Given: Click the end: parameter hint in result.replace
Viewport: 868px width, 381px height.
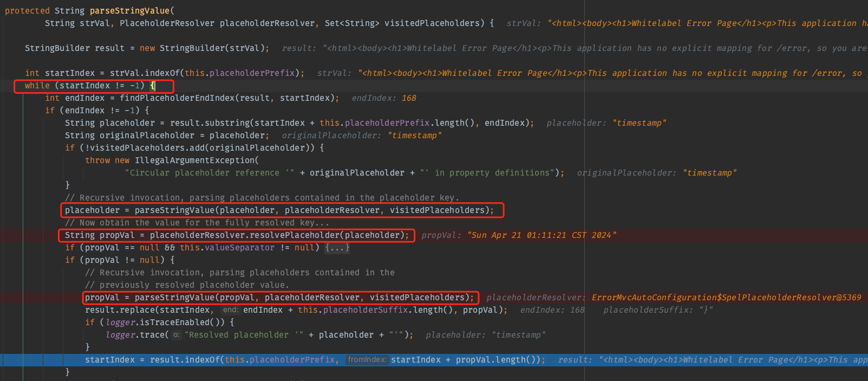Looking at the screenshot, I should 230,310.
